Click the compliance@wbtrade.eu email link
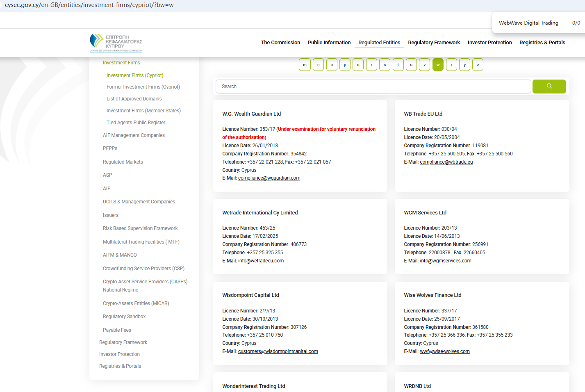This screenshot has height=392, width=585. click(446, 162)
